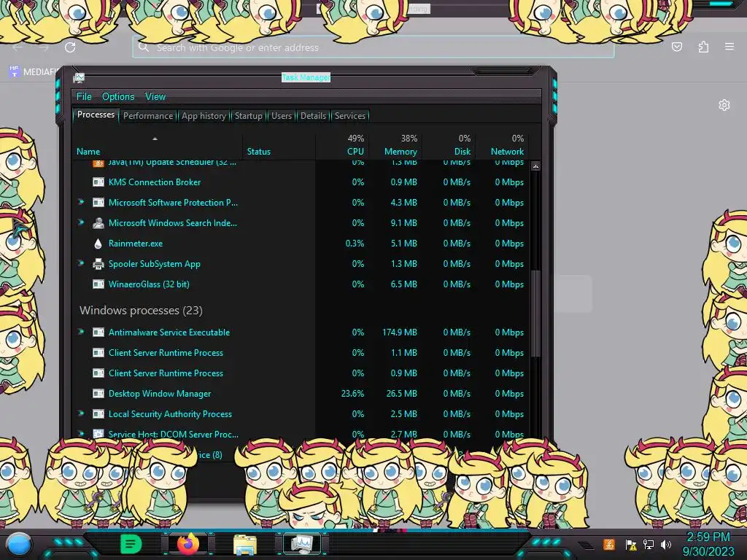Click the Rainmeter.exe droplet icon
Viewport: 747px width, 560px height.
pyautogui.click(x=98, y=244)
